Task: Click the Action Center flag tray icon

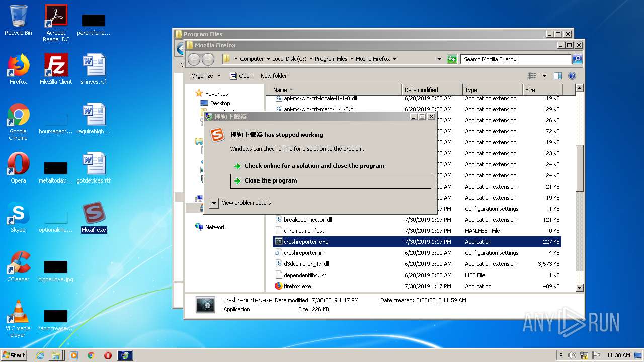Action: [596, 355]
